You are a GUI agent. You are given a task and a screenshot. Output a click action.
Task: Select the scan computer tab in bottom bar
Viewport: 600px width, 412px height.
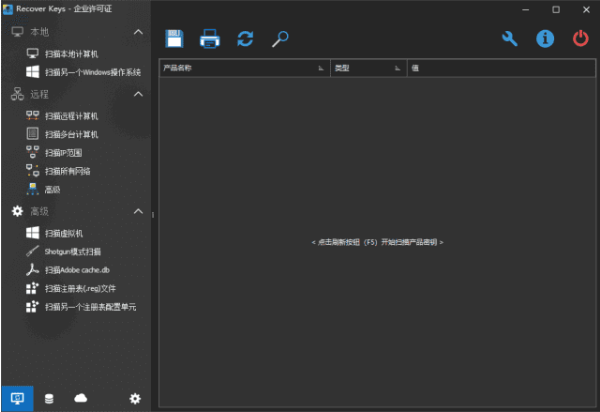click(17, 398)
